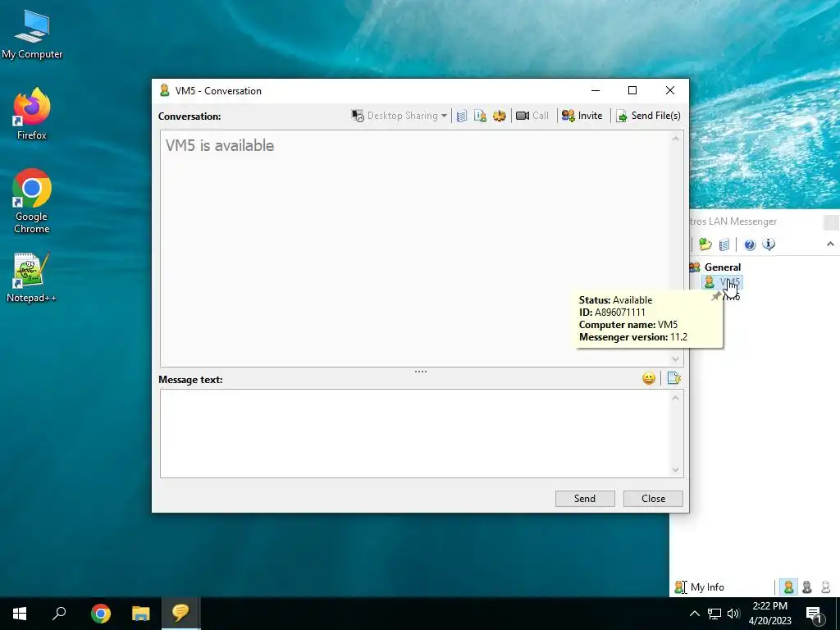
Task: Click the conversation history text area
Action: [x=415, y=249]
